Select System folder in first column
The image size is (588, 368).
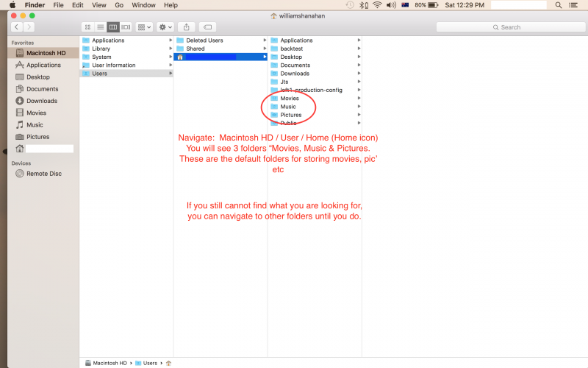pos(126,57)
